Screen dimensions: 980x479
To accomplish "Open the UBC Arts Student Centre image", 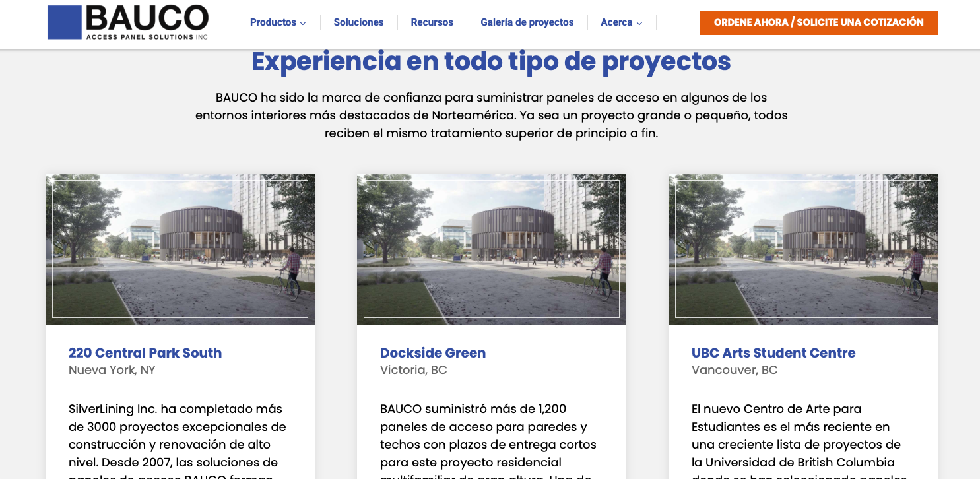I will 803,249.
